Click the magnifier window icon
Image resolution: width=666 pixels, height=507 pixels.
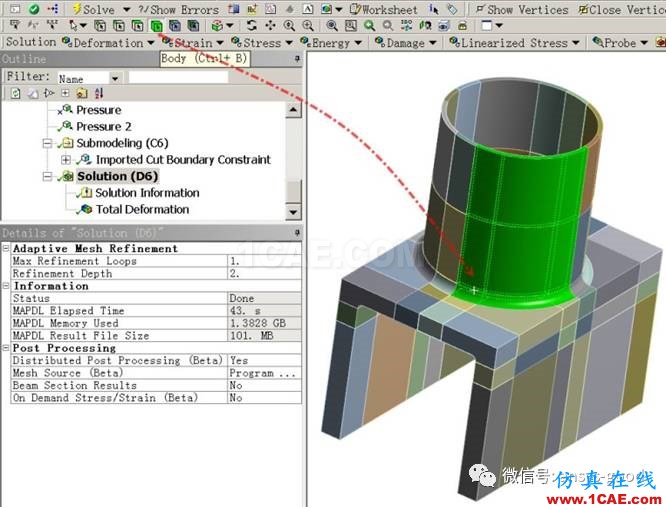(350, 25)
